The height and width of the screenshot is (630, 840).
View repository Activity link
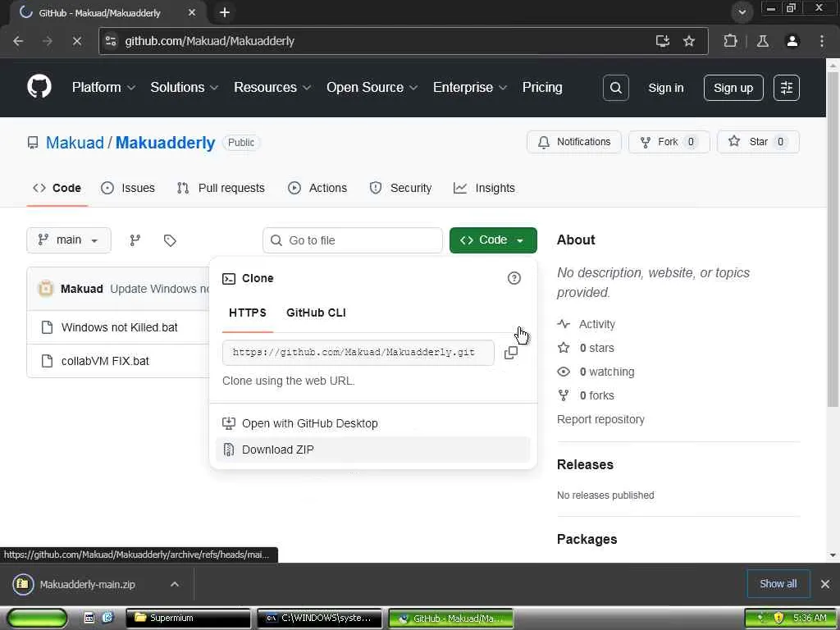click(x=597, y=324)
